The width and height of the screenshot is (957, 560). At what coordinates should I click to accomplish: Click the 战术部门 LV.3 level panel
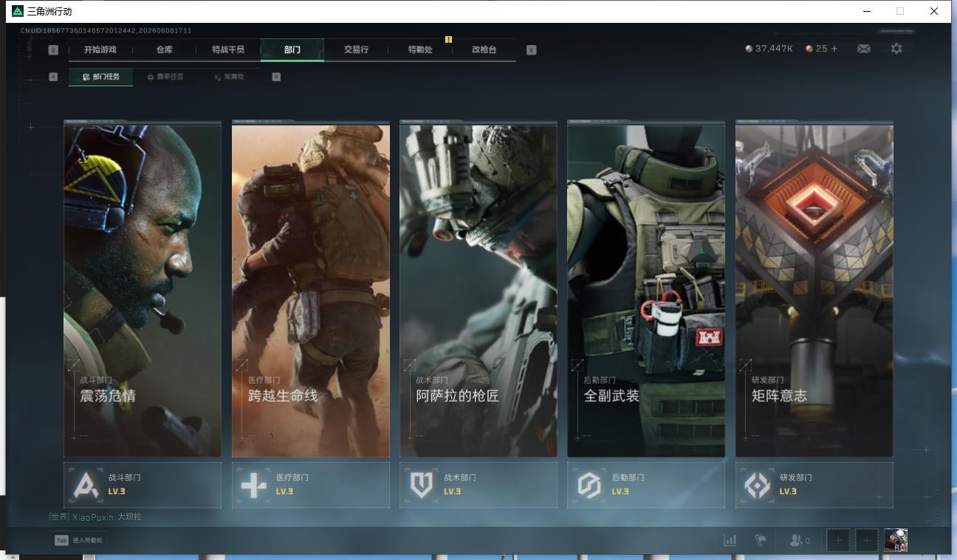[x=478, y=485]
